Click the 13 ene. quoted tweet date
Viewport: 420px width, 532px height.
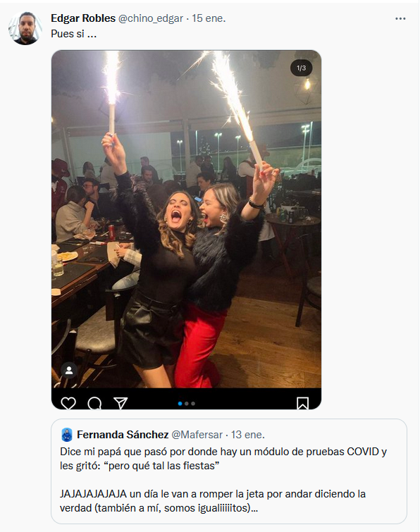[x=248, y=435]
